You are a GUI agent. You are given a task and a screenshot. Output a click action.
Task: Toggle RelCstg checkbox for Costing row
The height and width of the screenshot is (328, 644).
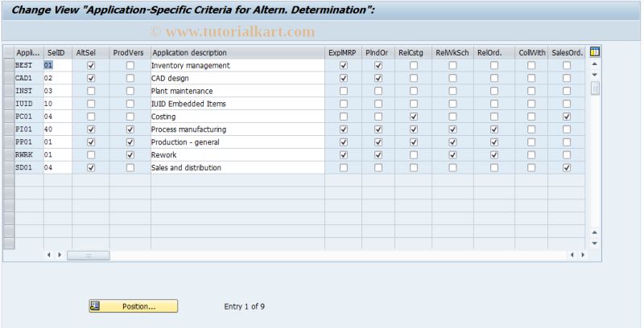[x=414, y=117]
